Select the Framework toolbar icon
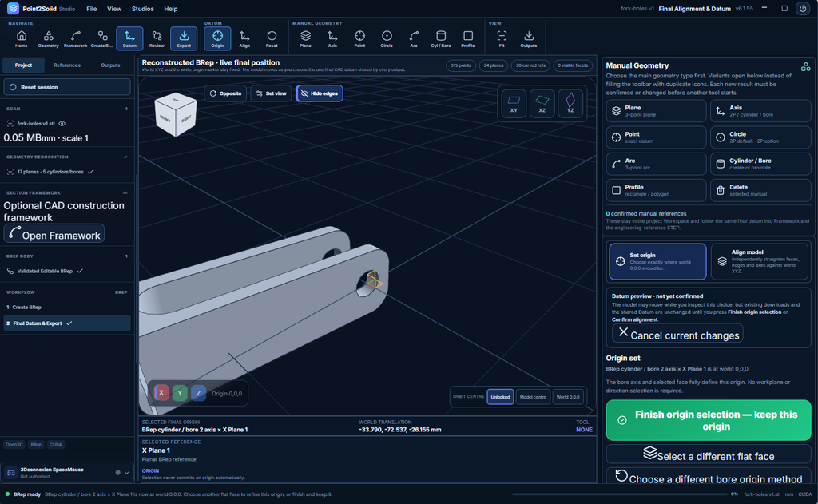Screen dimensions: 818x504 click(x=76, y=38)
